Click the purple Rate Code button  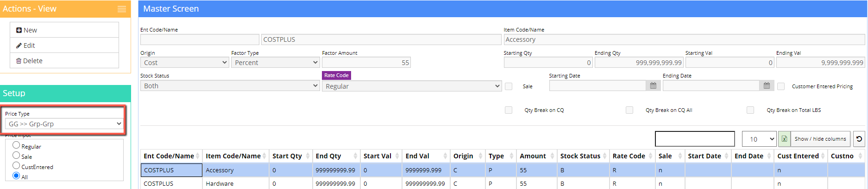336,75
